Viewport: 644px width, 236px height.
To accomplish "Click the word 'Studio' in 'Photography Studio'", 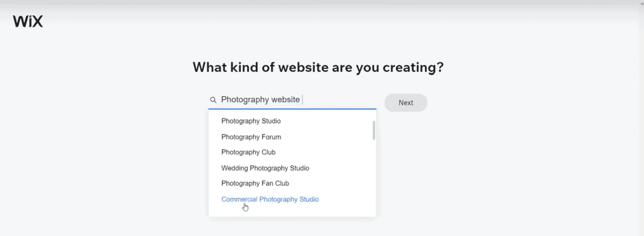I will click(271, 121).
